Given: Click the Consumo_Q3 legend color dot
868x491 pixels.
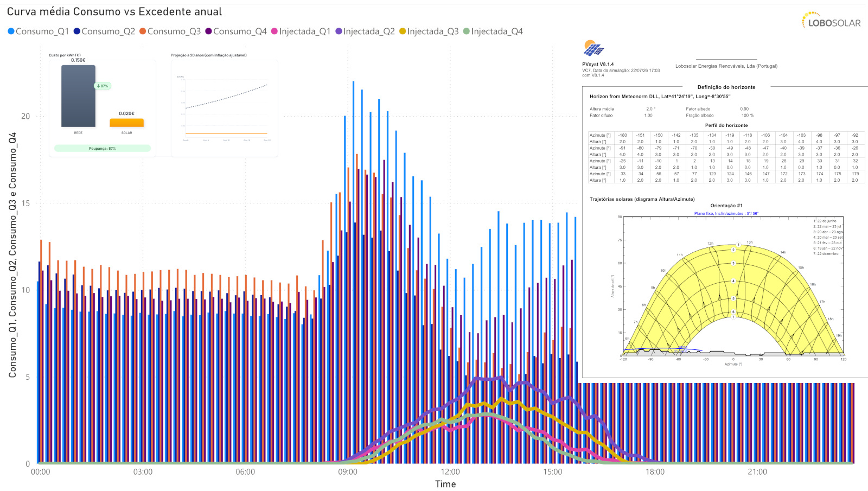Looking at the screenshot, I should click(143, 31).
